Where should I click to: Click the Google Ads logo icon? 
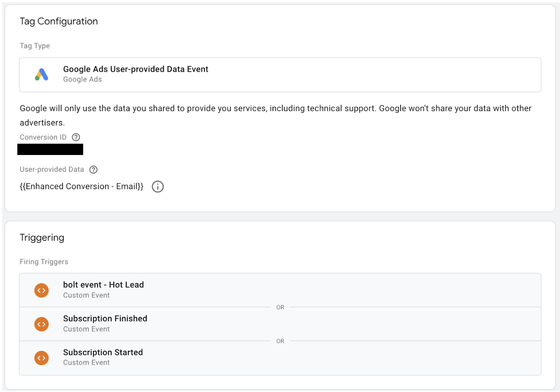(x=41, y=74)
